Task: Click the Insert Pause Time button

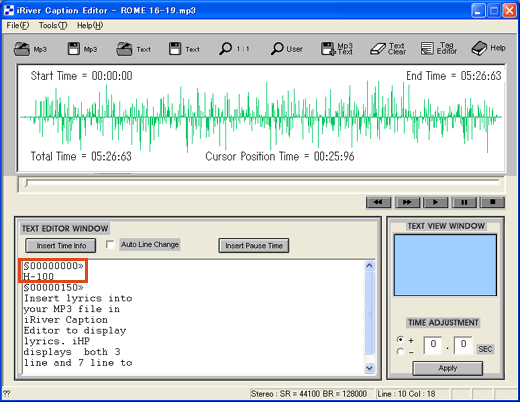Action: [254, 246]
